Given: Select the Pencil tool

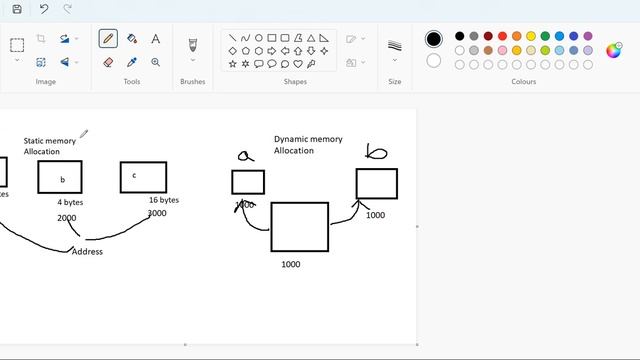Looking at the screenshot, I should click(x=108, y=39).
